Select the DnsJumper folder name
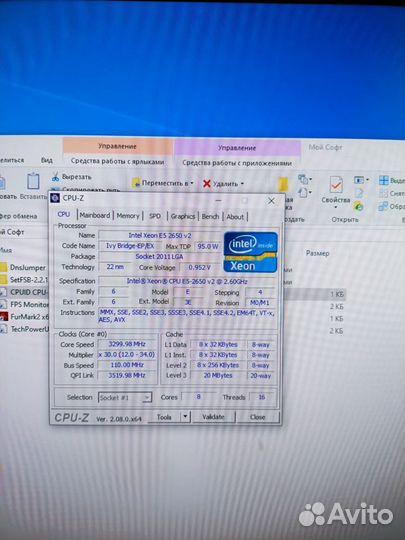The width and height of the screenshot is (405, 540). coord(28,268)
